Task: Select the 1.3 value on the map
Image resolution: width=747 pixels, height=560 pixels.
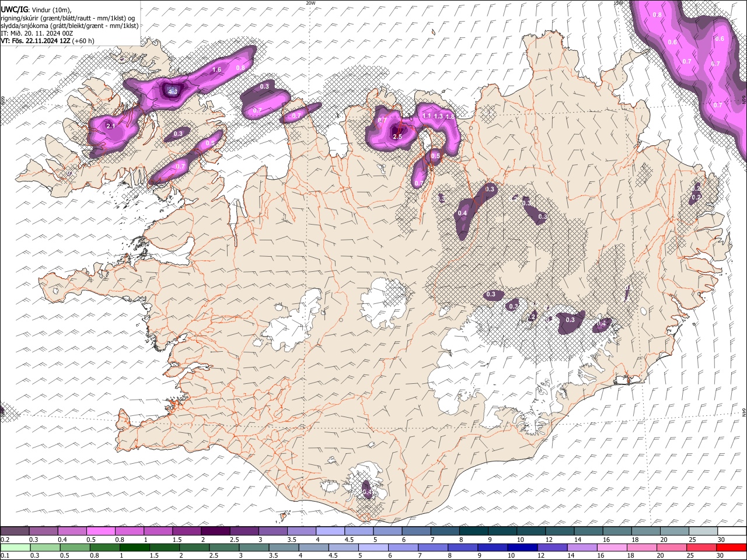Action: (x=438, y=117)
